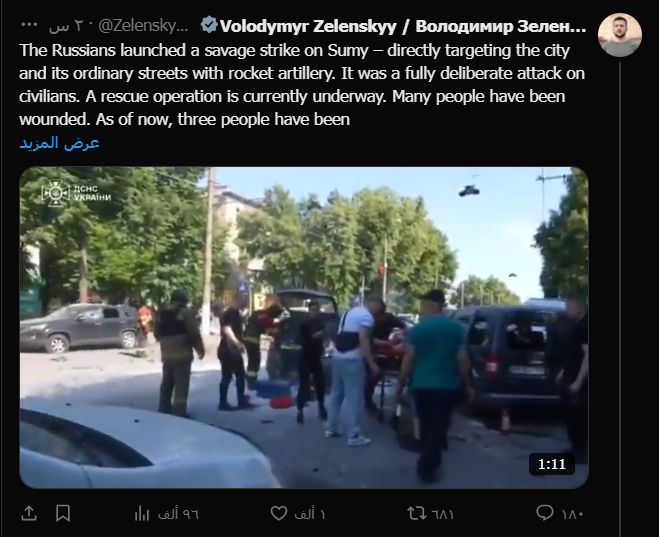Click the ٩٦ ألف views count
This screenshot has width=659, height=537.
pyautogui.click(x=178, y=514)
